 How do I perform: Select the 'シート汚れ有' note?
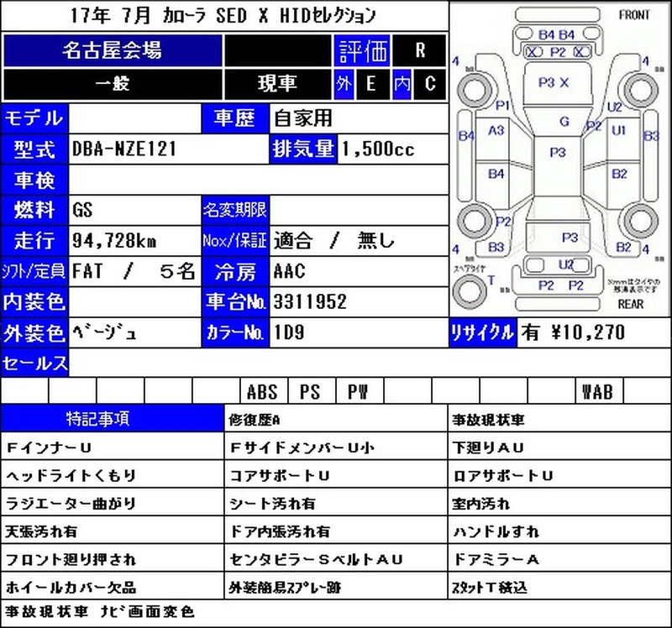pos(272,504)
